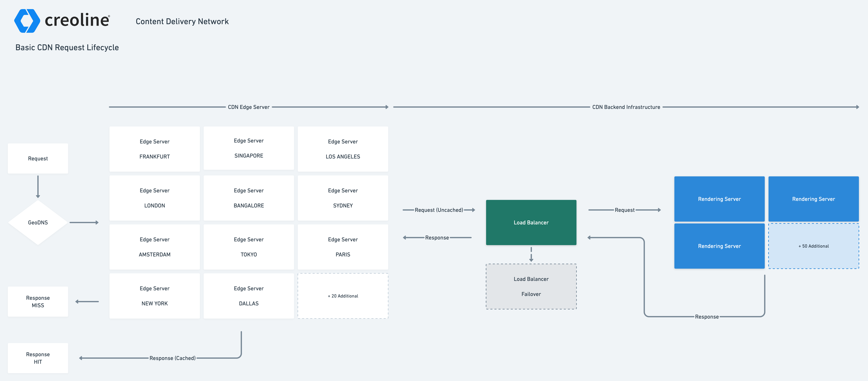Select the Edge Server SINGAPORE card
The width and height of the screenshot is (868, 381).
coord(249,148)
